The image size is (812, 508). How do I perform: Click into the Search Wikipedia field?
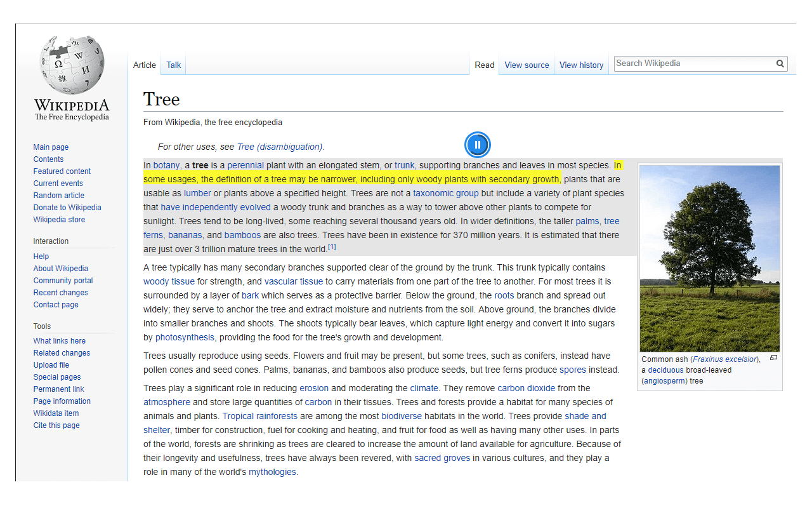tap(694, 63)
